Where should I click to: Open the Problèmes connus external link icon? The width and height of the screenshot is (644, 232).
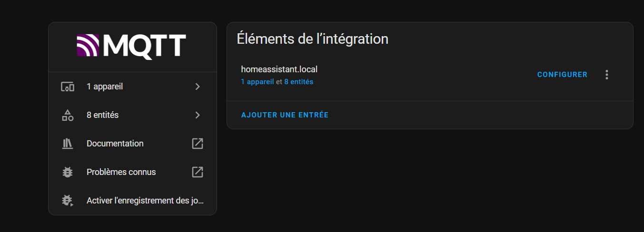pyautogui.click(x=198, y=172)
